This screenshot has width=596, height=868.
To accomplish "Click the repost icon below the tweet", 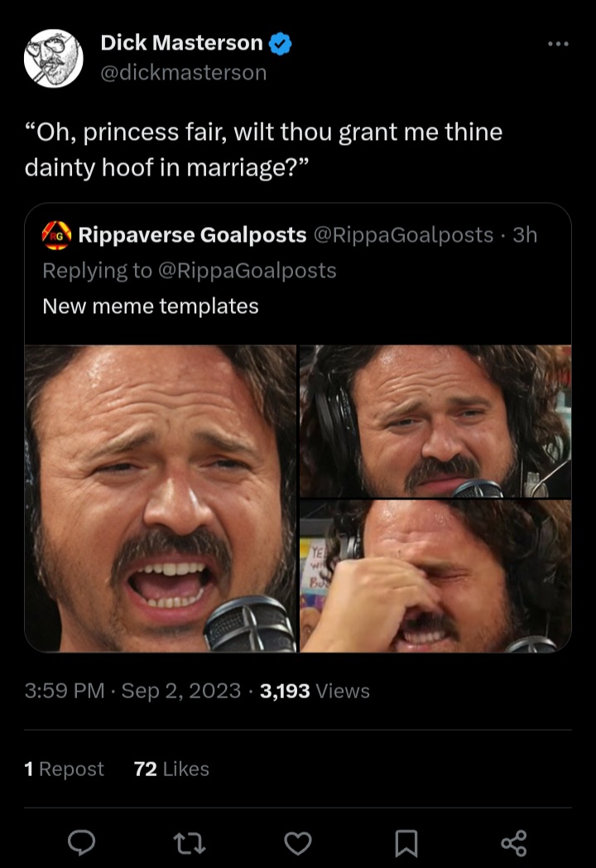I will (190, 843).
